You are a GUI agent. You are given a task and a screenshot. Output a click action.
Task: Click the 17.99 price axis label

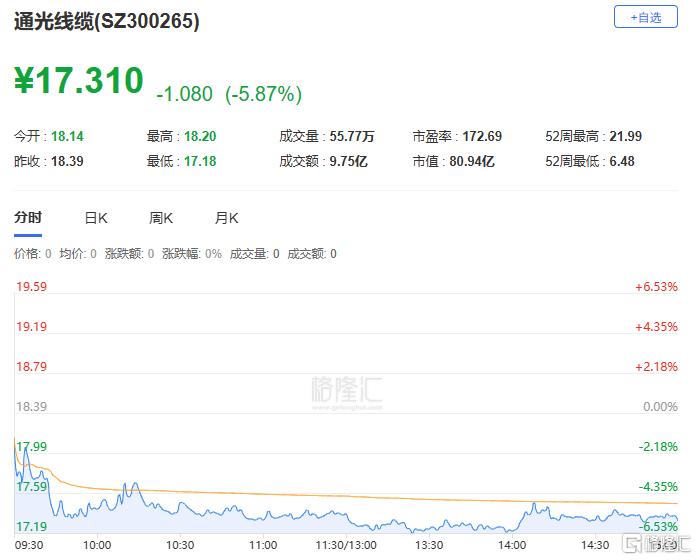pos(32,447)
